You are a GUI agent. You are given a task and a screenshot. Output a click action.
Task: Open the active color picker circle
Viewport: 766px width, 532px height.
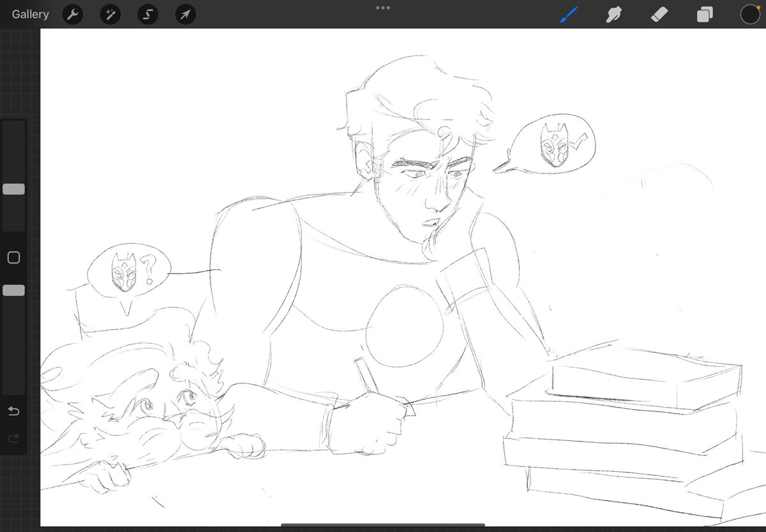(750, 14)
